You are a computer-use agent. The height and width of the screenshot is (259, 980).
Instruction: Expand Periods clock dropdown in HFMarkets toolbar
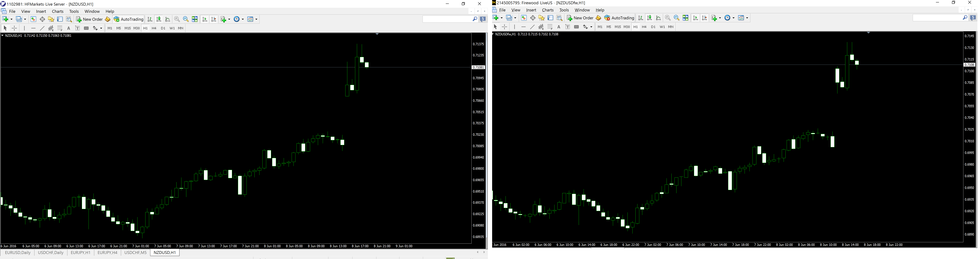243,19
